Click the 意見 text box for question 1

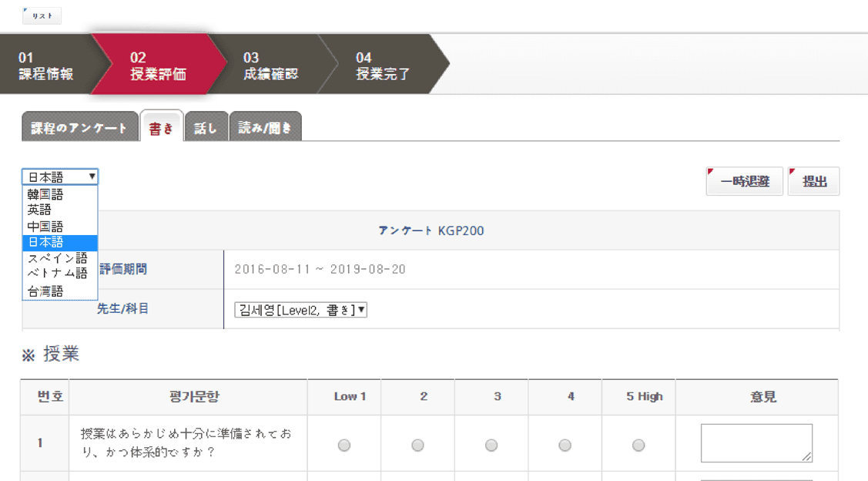click(x=757, y=442)
